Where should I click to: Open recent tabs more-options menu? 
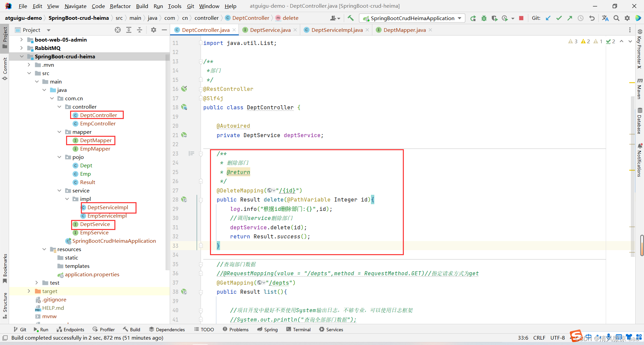tap(630, 30)
